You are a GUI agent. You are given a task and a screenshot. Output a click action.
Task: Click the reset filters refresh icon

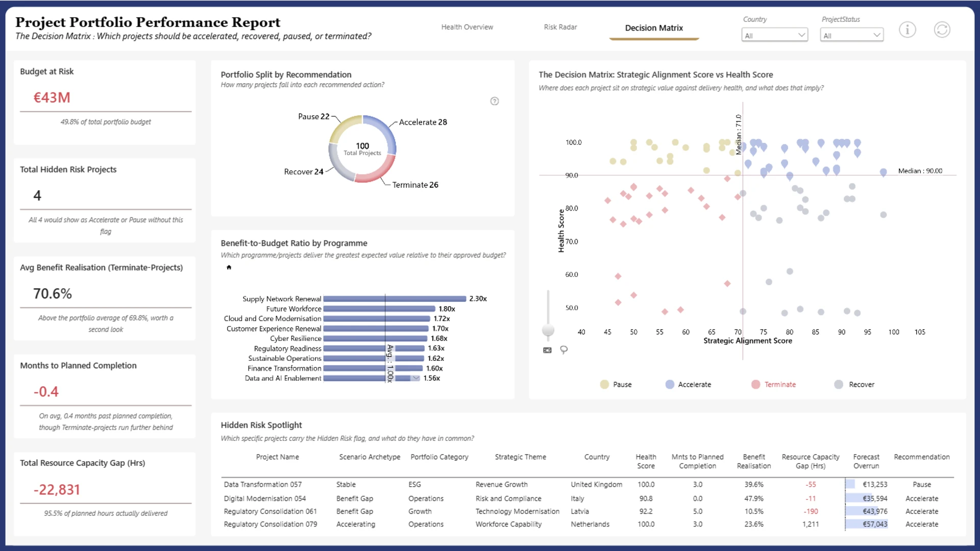[x=942, y=30]
